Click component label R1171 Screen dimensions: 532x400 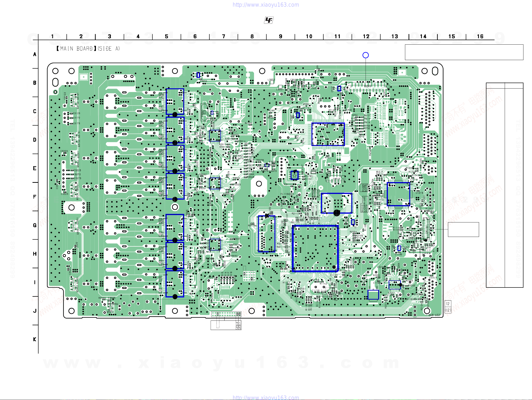point(286,283)
